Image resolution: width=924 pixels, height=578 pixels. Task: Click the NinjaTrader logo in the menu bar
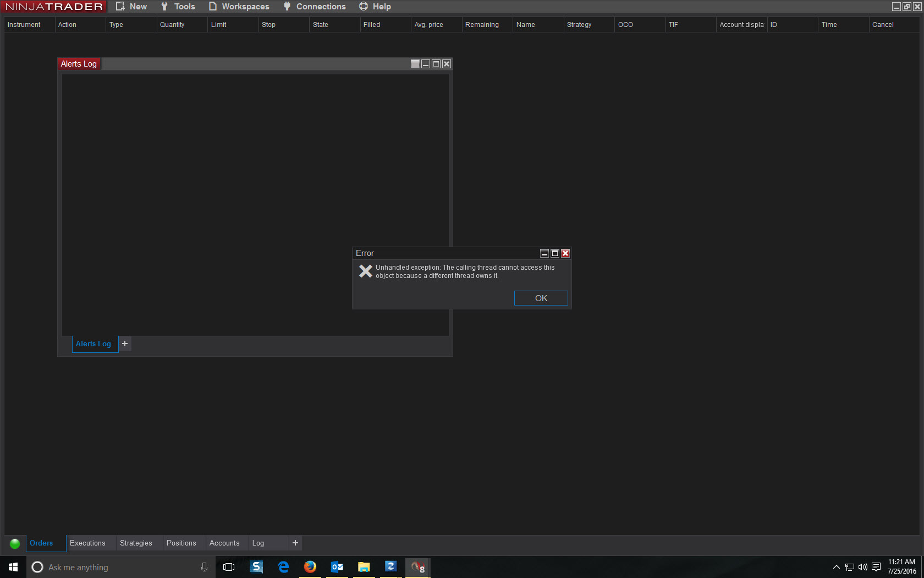click(x=54, y=7)
